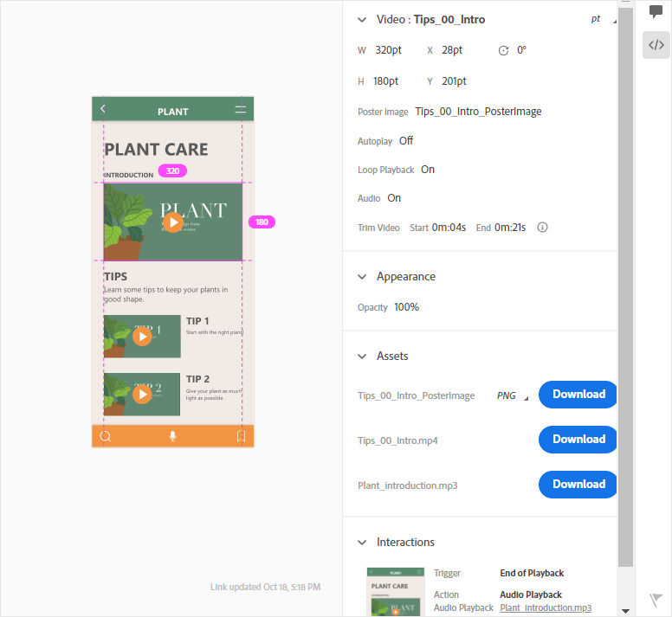Click the Y value 201pt
672x617 pixels.
click(455, 81)
